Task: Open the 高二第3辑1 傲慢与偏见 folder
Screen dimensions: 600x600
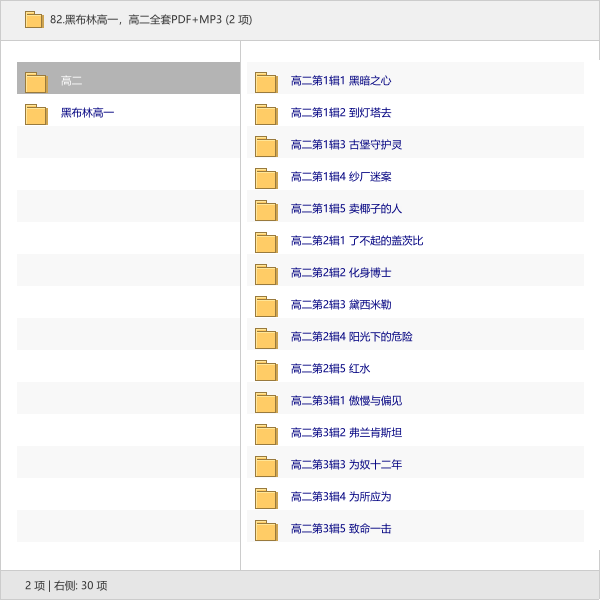Action: tap(346, 401)
